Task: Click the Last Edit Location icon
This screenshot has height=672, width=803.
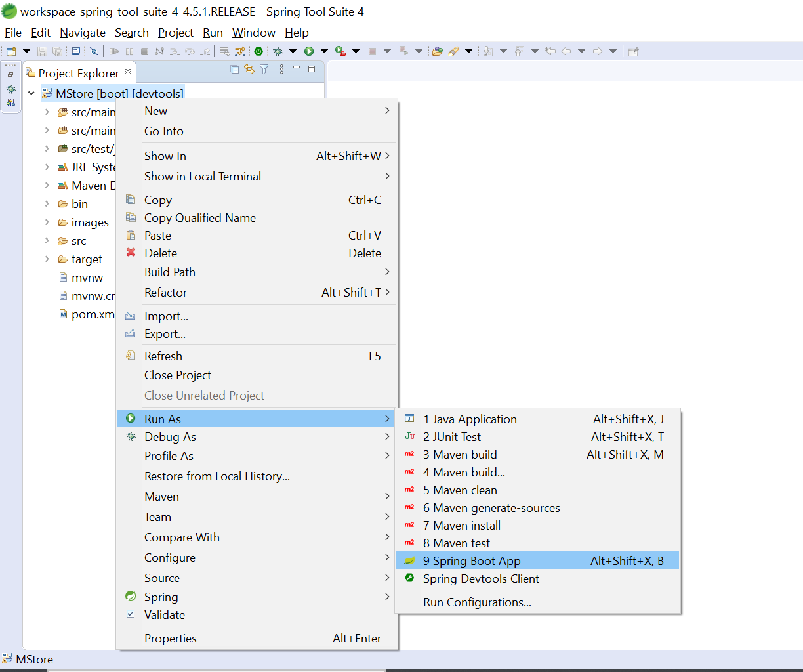Action: [x=550, y=51]
